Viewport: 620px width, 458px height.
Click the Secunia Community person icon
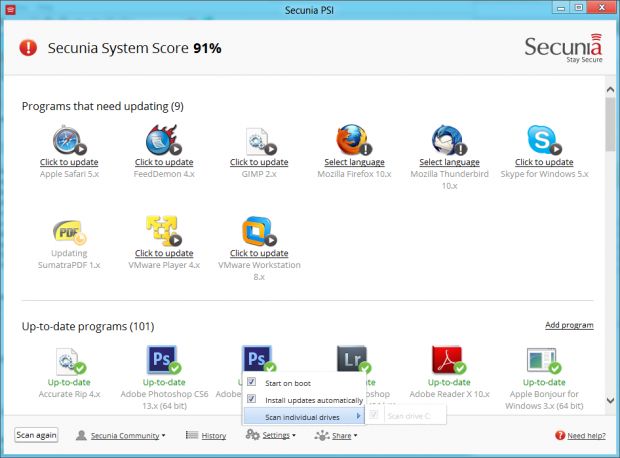(x=81, y=435)
